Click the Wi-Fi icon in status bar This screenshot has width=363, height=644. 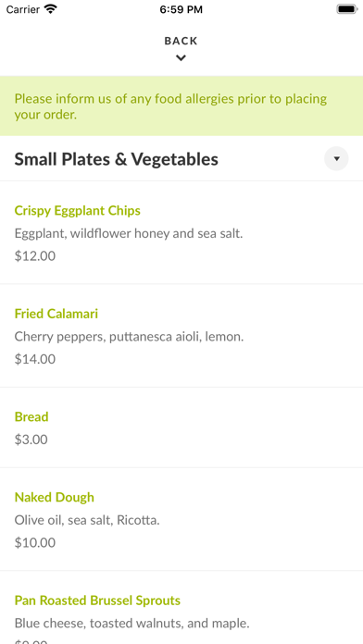pos(51,9)
